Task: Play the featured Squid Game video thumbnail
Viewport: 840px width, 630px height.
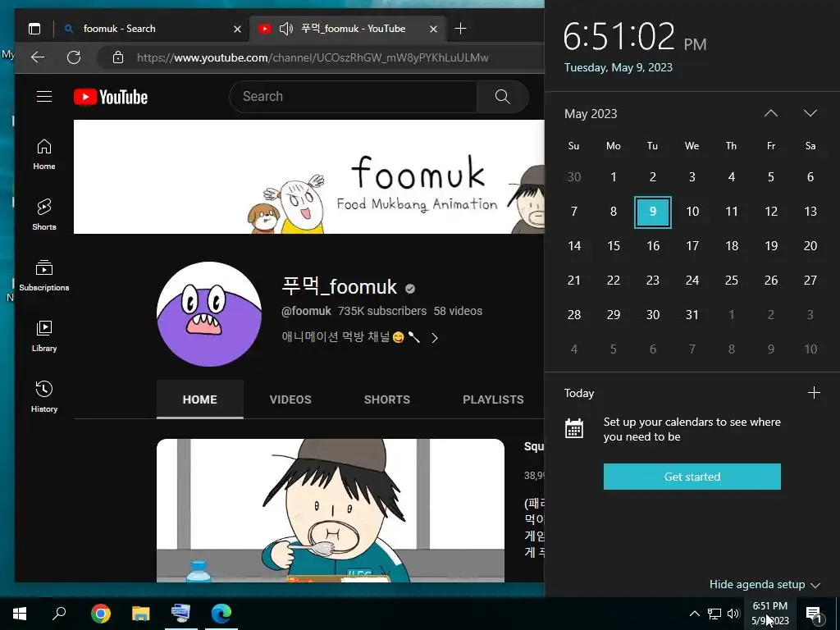Action: [330, 510]
